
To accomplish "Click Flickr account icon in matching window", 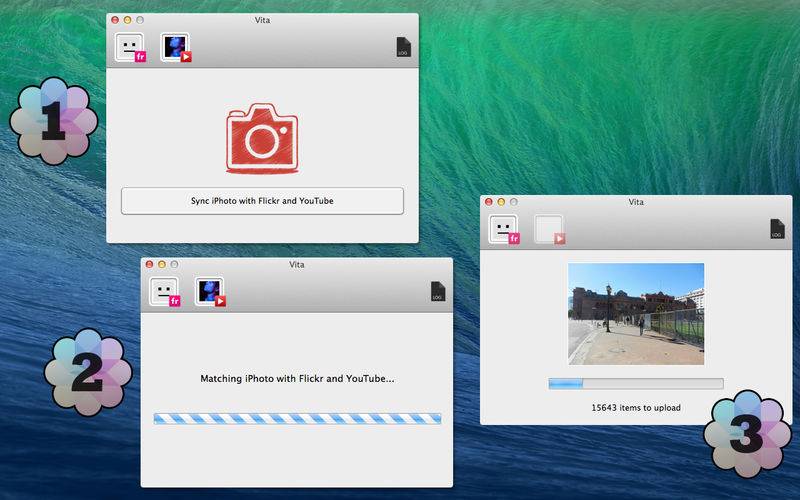I will [x=164, y=292].
